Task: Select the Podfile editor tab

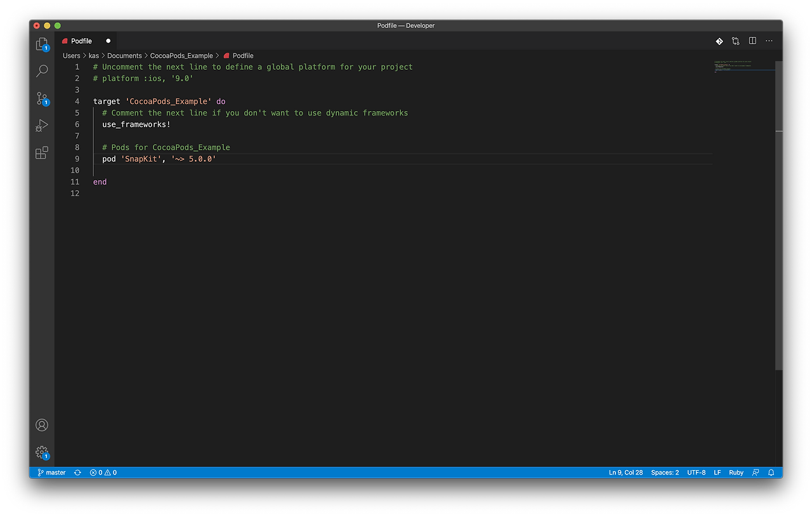Action: 86,41
